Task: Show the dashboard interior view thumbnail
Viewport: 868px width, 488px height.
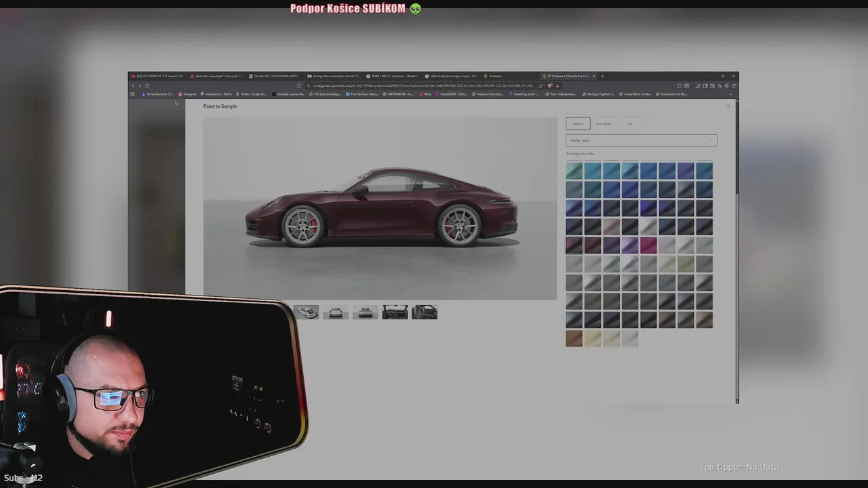Action: point(395,312)
